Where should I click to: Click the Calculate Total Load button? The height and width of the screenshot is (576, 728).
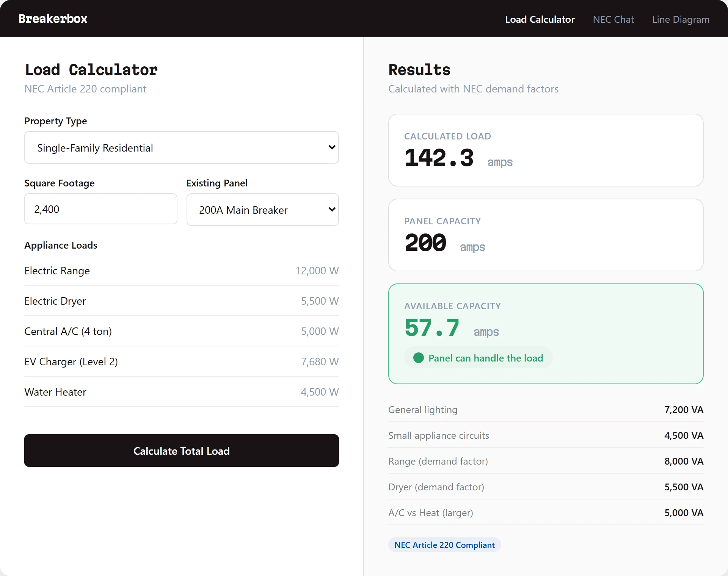coord(181,451)
